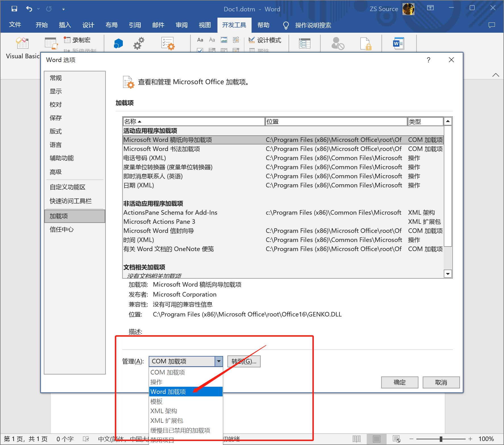This screenshot has width=504, height=445.
Task: Click the XML Mapping Pane icon
Action: click(x=304, y=44)
